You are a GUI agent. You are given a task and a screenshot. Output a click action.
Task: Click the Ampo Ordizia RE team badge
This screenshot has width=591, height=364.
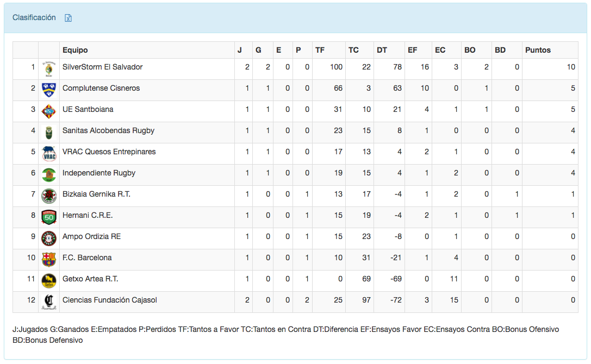(x=49, y=238)
